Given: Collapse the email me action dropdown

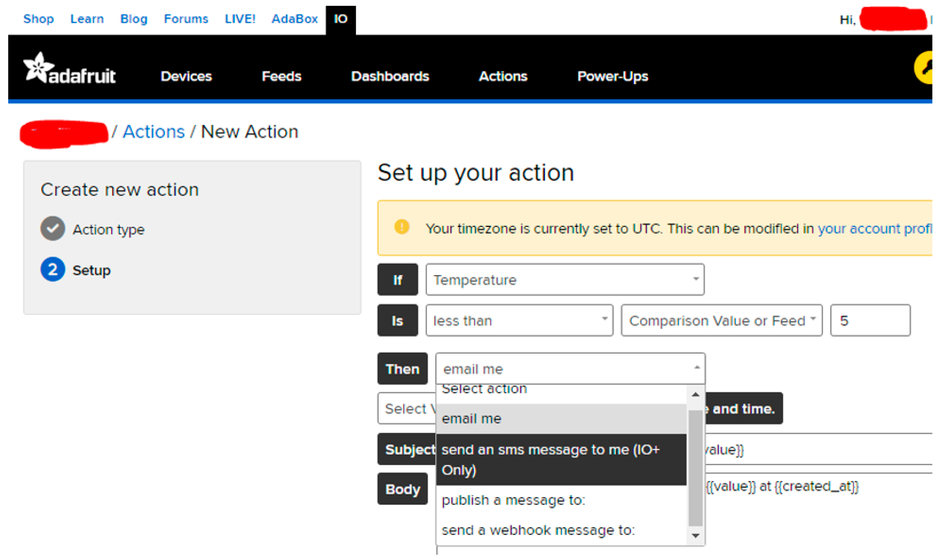Looking at the screenshot, I should [570, 369].
